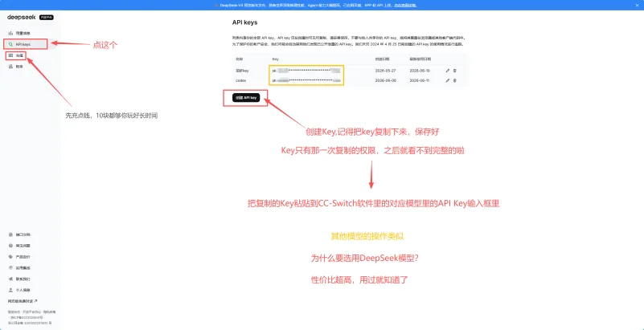Click the API keys page heading

point(244,22)
